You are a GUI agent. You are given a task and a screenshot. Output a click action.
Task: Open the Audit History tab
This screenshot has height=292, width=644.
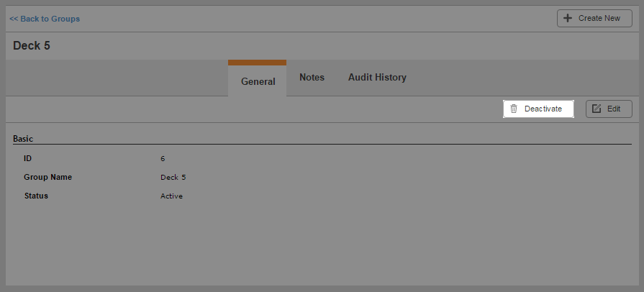tap(377, 77)
